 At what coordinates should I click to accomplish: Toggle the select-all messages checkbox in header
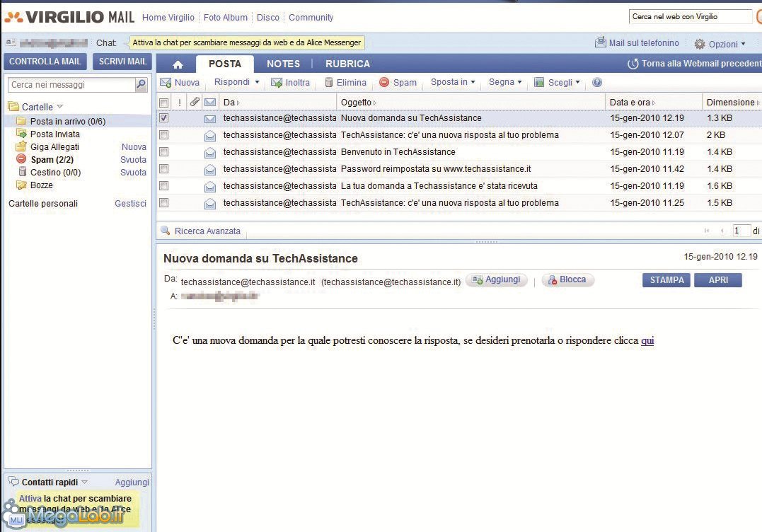(163, 103)
